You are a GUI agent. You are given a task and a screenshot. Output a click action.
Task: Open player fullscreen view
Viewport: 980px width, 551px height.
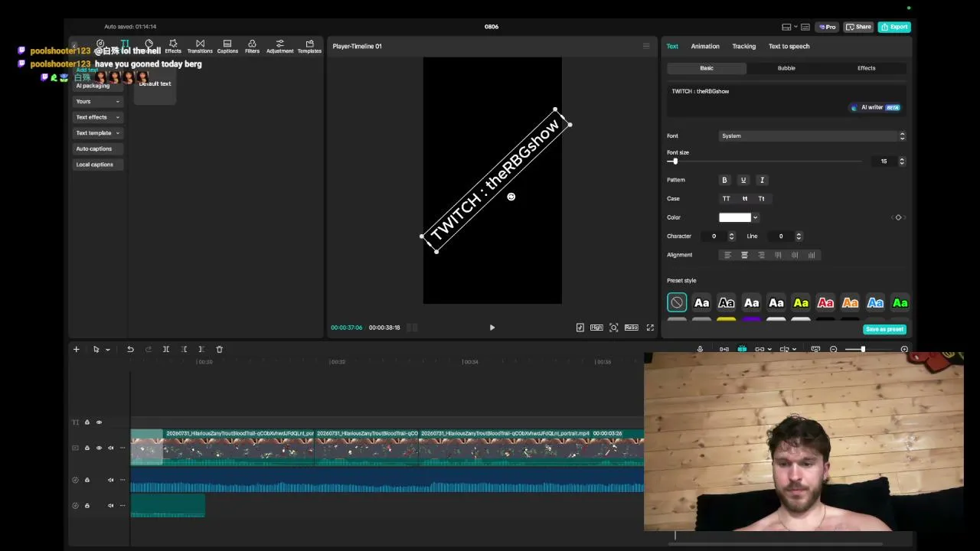coord(650,328)
